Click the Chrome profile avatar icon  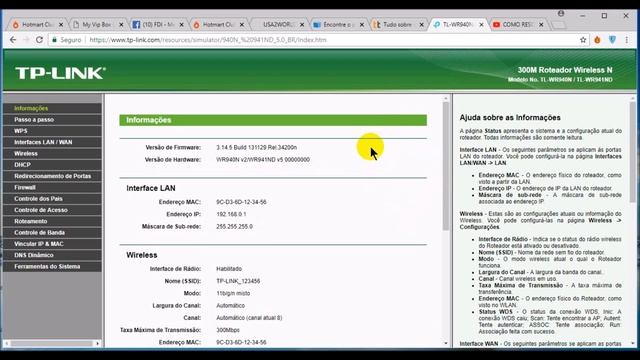tap(561, 13)
